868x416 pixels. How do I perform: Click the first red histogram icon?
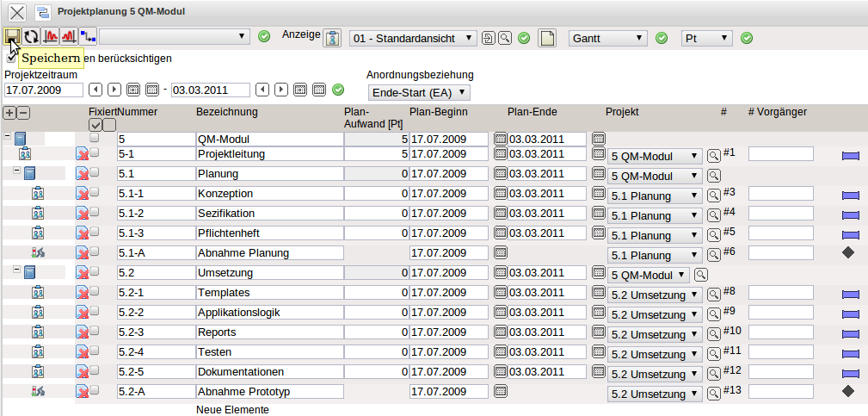click(51, 36)
